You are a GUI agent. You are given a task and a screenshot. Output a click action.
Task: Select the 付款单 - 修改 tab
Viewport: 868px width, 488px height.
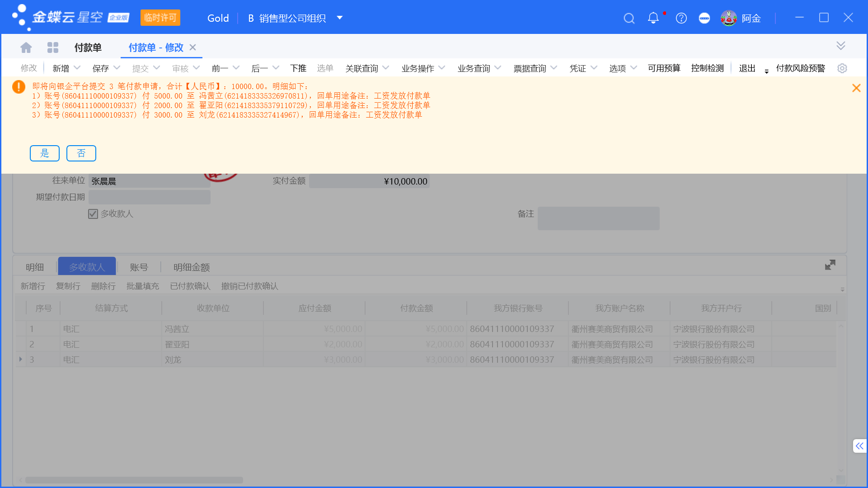point(156,47)
